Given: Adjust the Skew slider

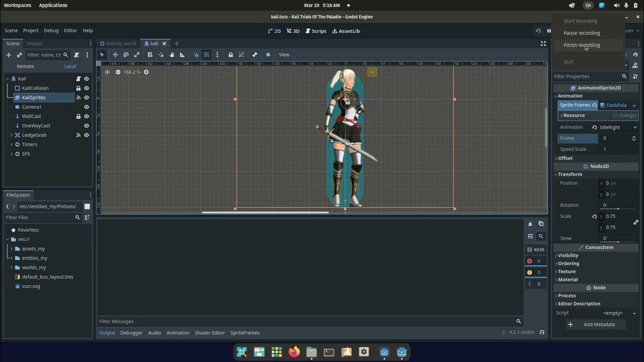Looking at the screenshot, I should pos(618,242).
